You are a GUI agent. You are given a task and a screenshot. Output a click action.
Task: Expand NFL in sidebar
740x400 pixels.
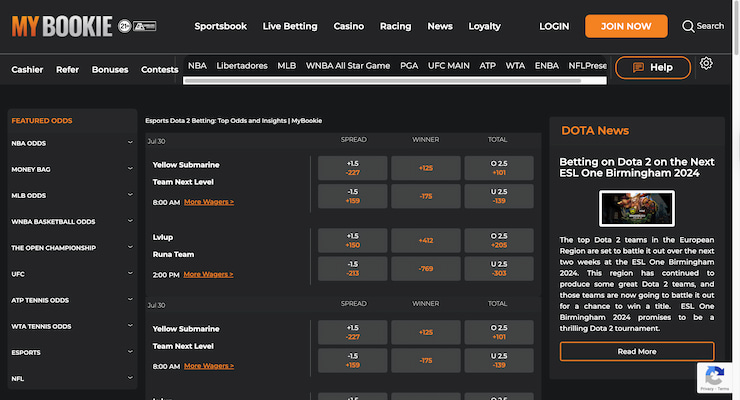pyautogui.click(x=72, y=378)
